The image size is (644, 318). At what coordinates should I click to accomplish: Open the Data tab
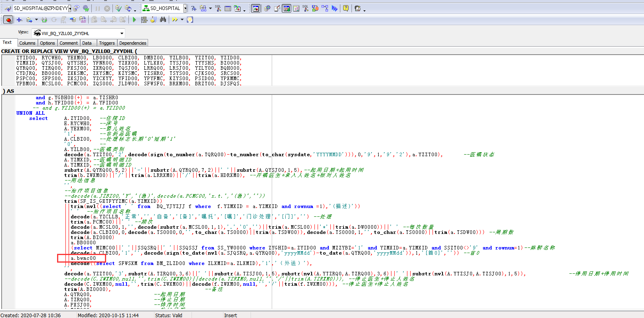pyautogui.click(x=87, y=43)
